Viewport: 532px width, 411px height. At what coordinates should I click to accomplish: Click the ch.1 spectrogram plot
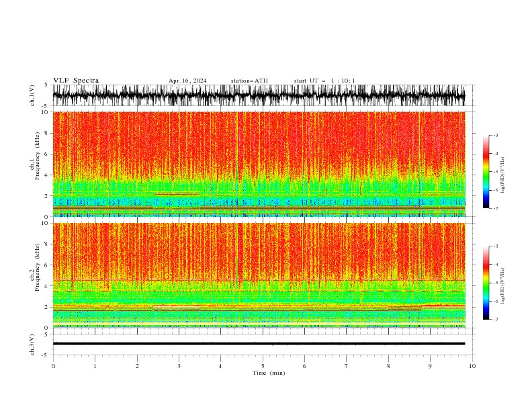click(259, 164)
